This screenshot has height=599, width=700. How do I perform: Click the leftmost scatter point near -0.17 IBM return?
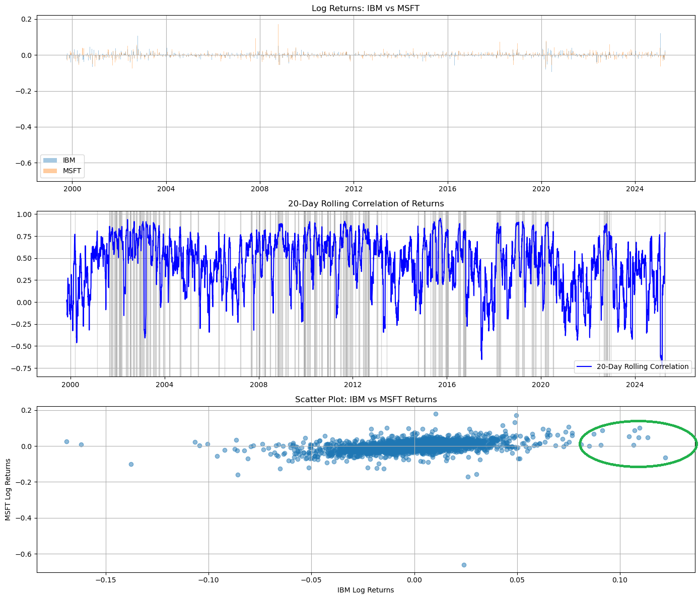click(66, 441)
